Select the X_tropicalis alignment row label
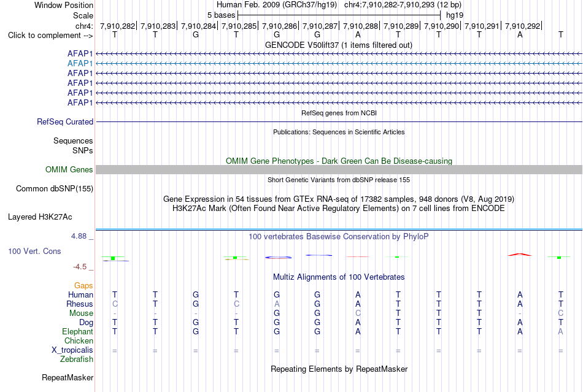The height and width of the screenshot is (392, 583). [x=72, y=350]
